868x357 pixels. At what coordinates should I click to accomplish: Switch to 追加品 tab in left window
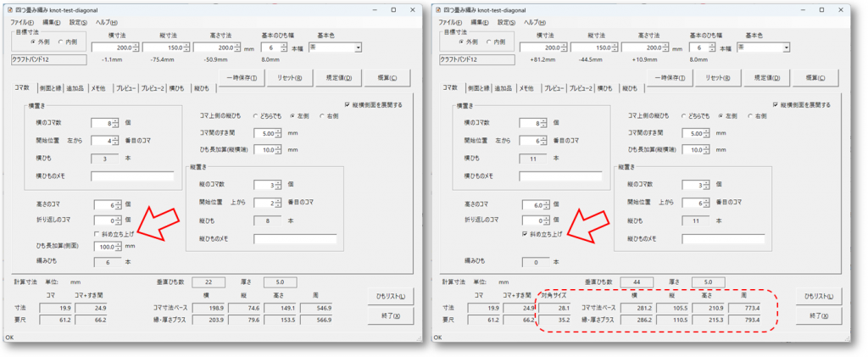[75, 88]
